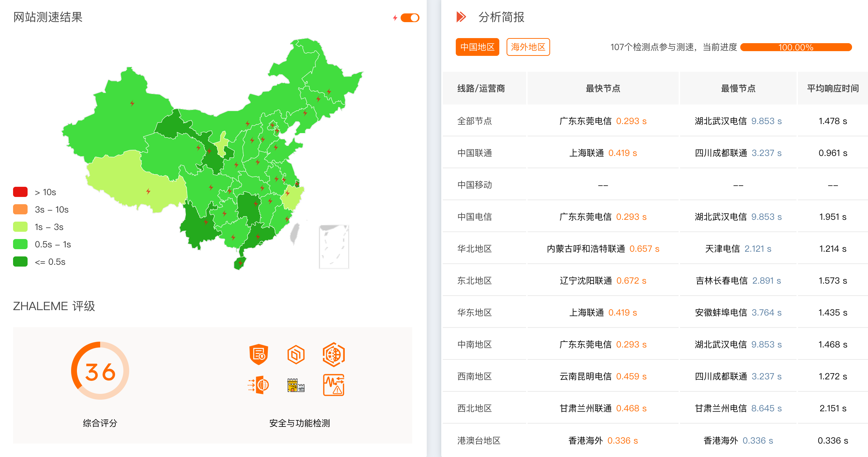Click the yellow castle firewall icon
Viewport: 868px width, 457px height.
(x=296, y=385)
